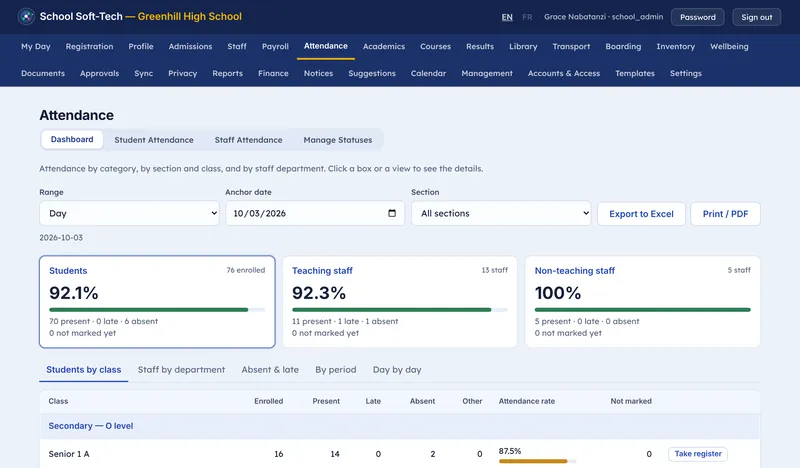Open the Day by day tab
The height and width of the screenshot is (468, 800).
397,370
